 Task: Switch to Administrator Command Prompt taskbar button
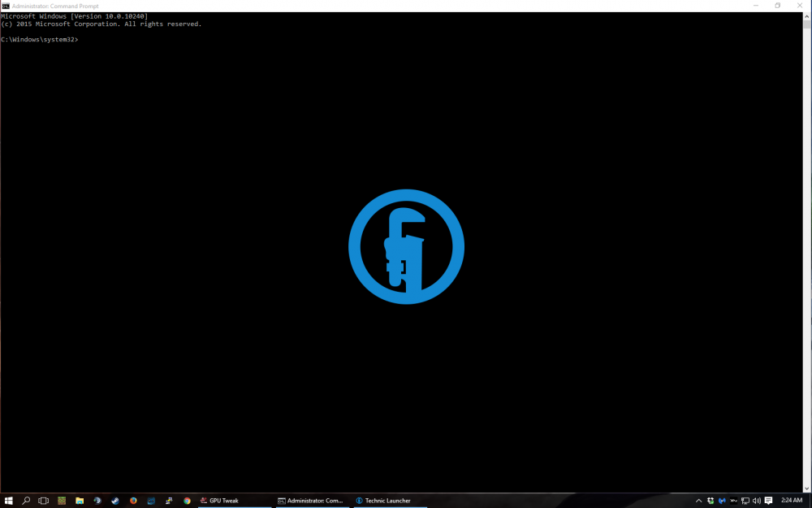coord(313,501)
